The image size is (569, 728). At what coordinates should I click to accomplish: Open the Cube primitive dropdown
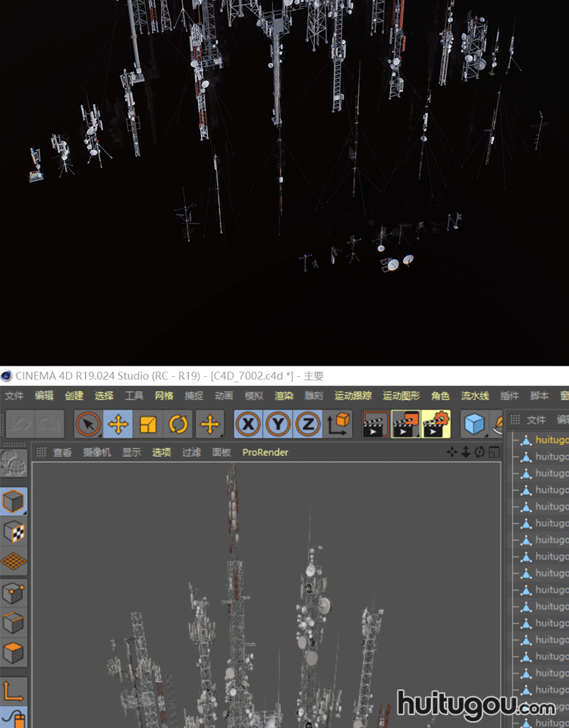[x=475, y=425]
